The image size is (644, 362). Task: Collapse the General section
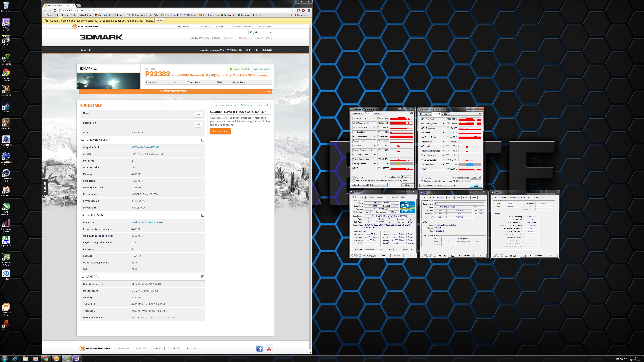click(202, 277)
